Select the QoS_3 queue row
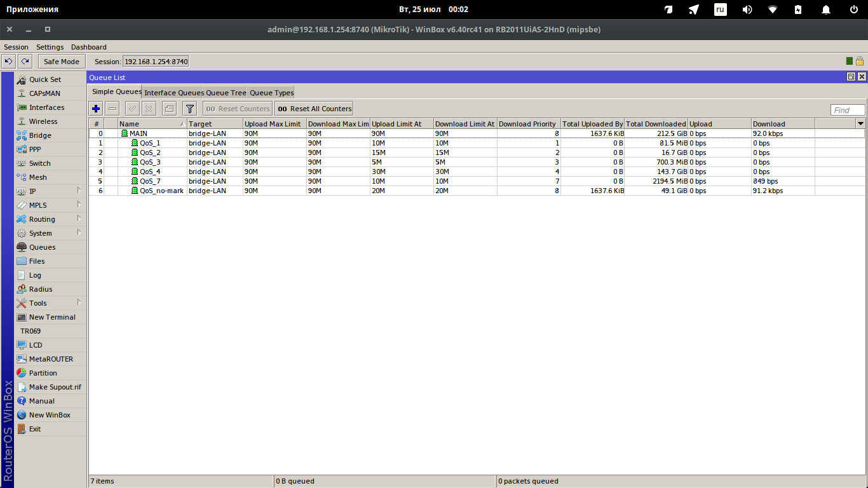The image size is (868, 488). click(x=477, y=162)
